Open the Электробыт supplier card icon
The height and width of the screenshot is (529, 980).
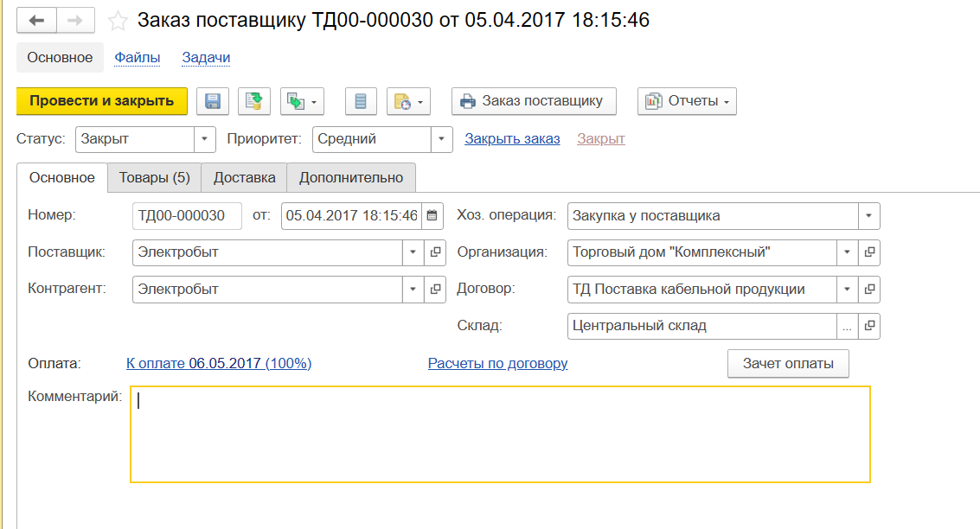pyautogui.click(x=435, y=252)
